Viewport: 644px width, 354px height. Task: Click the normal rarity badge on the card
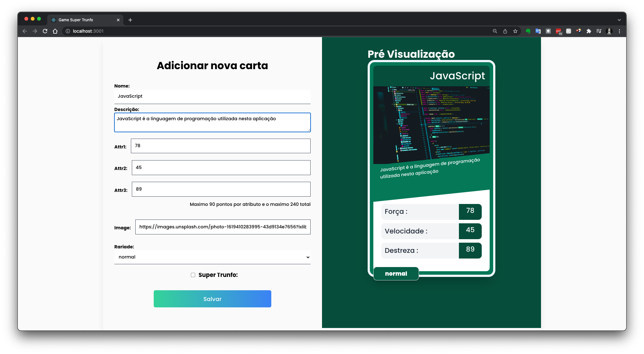pos(396,274)
